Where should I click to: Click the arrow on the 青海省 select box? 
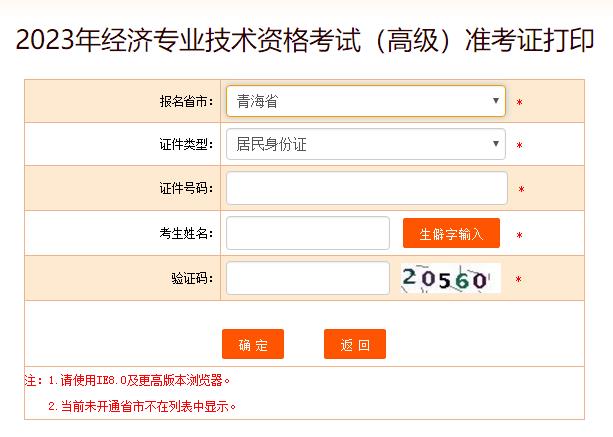pyautogui.click(x=495, y=101)
